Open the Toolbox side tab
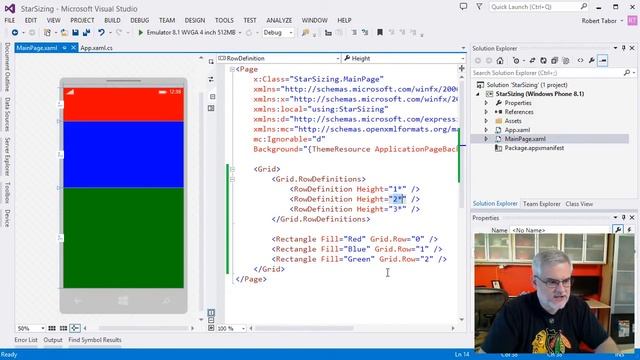Viewport: 640px width, 360px height. (x=7, y=192)
